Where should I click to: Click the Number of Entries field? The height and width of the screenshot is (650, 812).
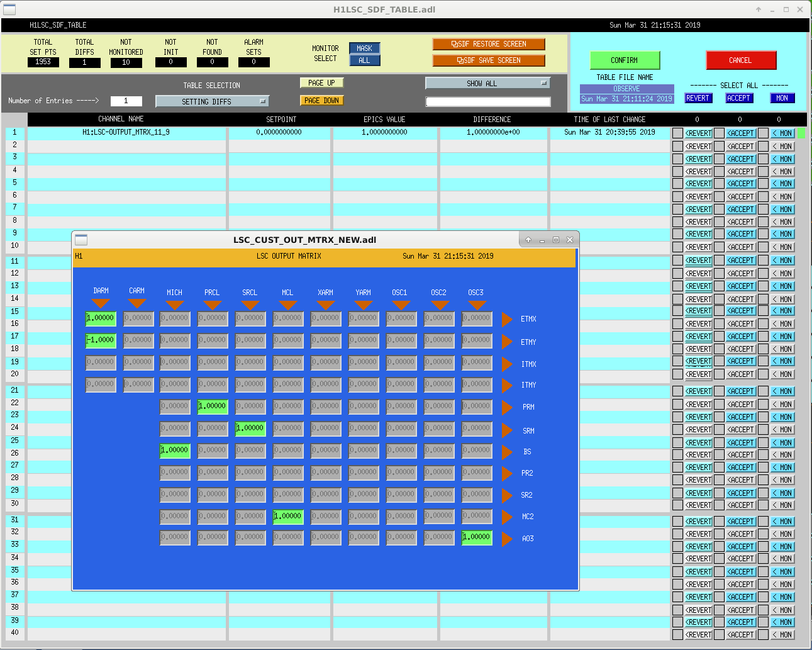click(x=126, y=101)
